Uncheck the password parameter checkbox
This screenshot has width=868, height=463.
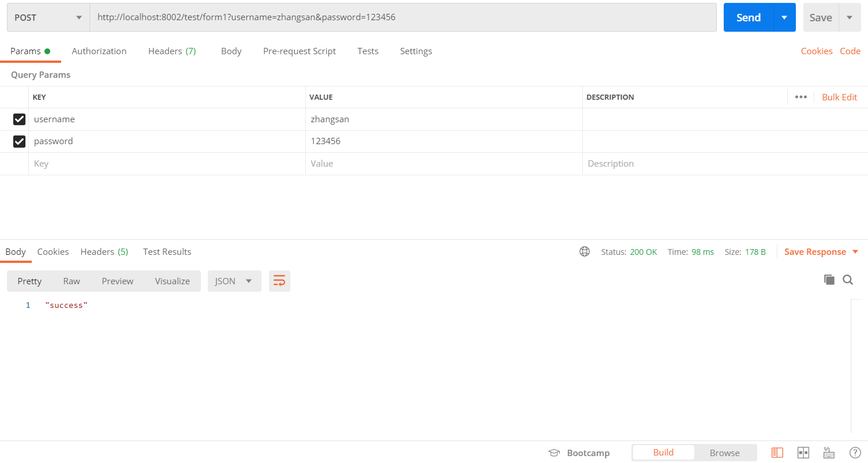coord(19,141)
